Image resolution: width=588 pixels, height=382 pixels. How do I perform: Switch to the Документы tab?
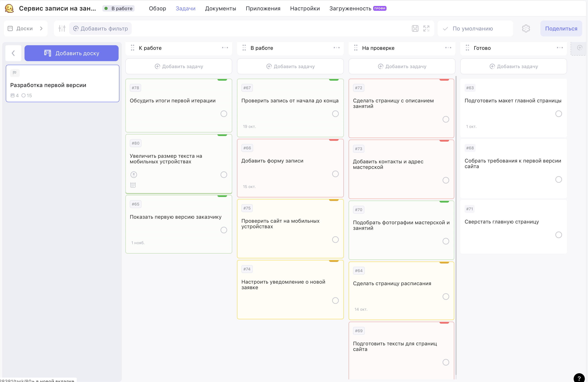click(220, 8)
